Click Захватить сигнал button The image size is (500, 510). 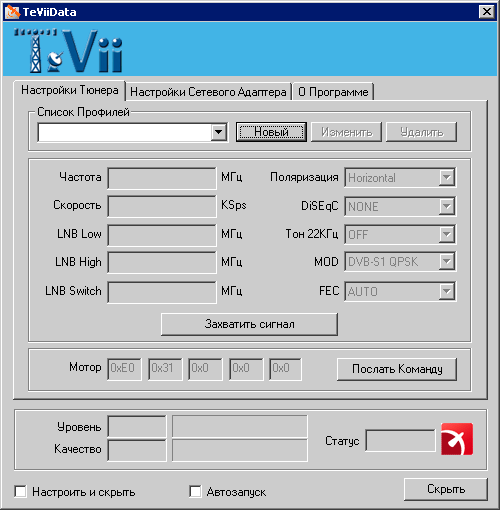point(249,324)
